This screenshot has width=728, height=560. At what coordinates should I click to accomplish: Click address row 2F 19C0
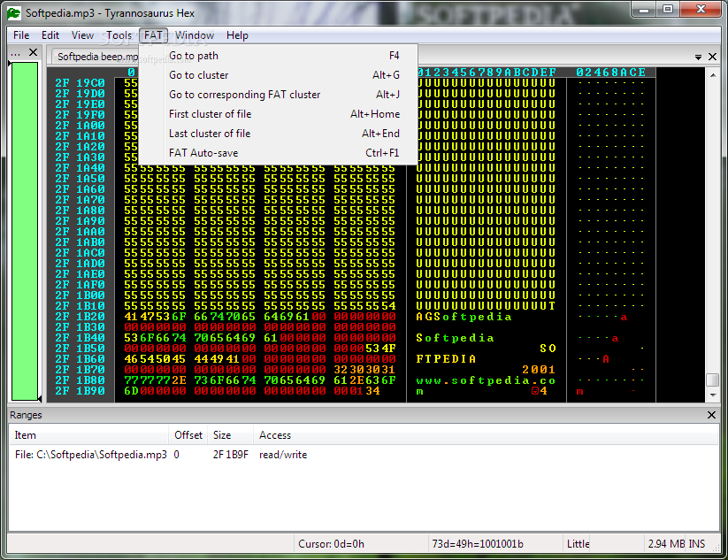(80, 83)
